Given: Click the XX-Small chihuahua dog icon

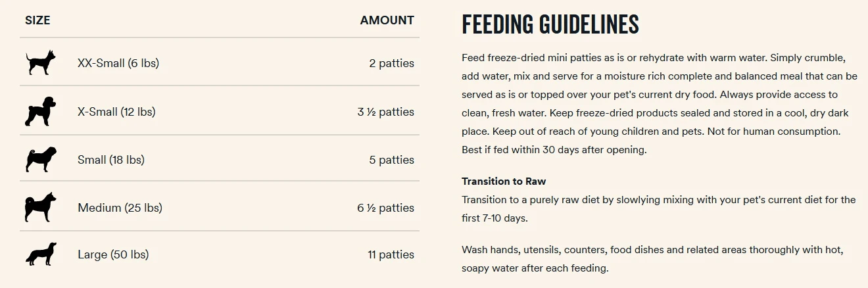Looking at the screenshot, I should 38,63.
